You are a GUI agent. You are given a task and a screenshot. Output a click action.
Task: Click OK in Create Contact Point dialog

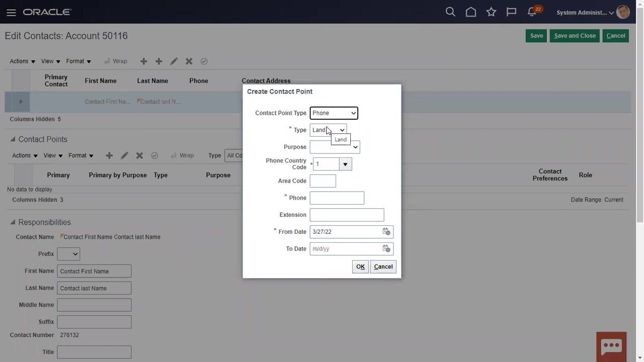point(360,267)
